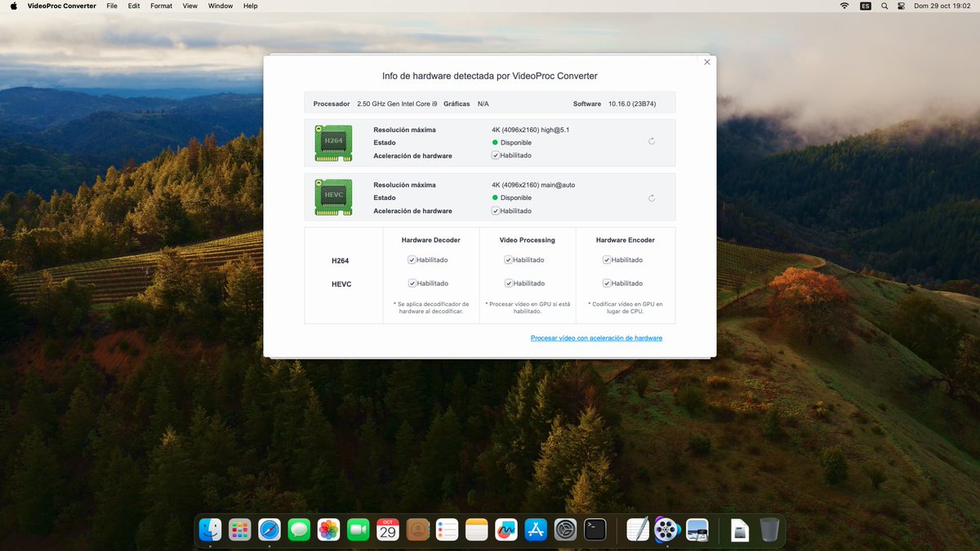
Task: Open Terminal from the Dock
Action: coord(595,530)
